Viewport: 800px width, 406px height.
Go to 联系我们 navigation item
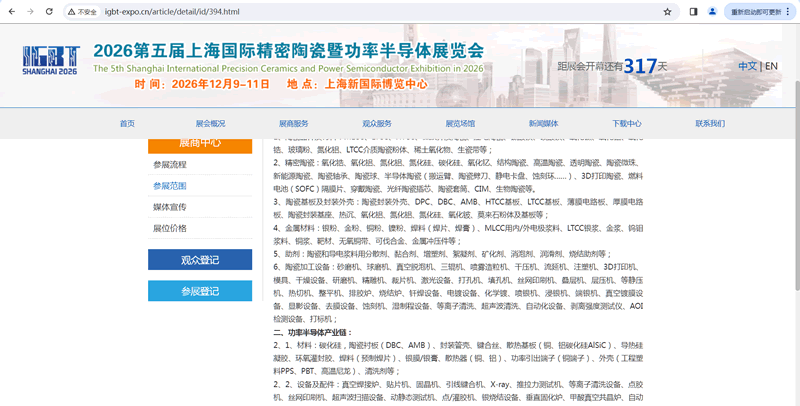[x=710, y=123]
